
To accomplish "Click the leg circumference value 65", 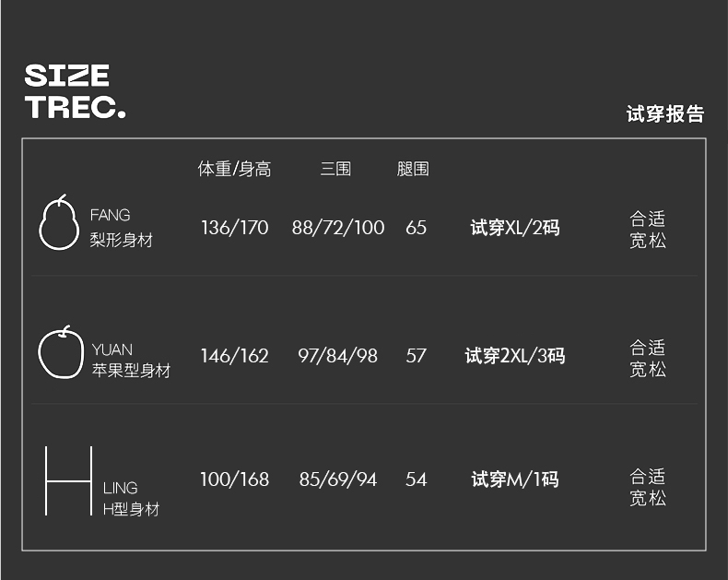I will click(x=416, y=228).
